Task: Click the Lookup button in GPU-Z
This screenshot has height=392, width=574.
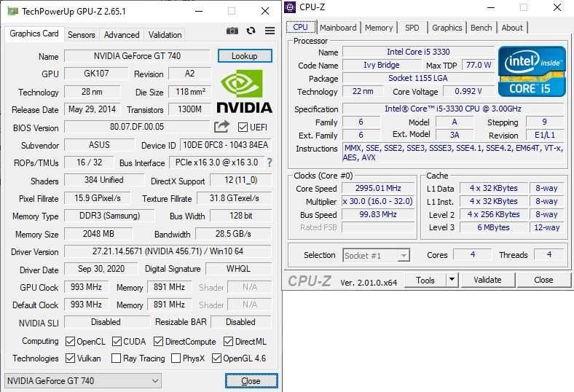Action: pos(245,56)
